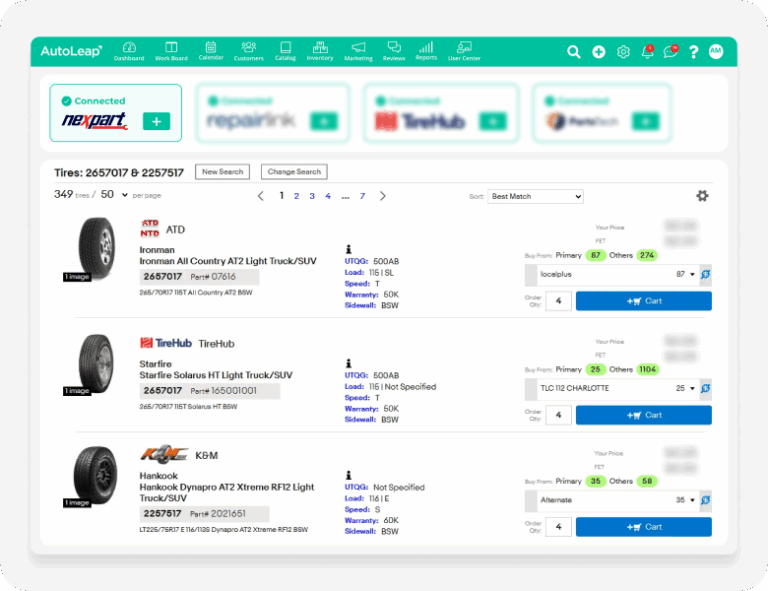768x591 pixels.
Task: Open the Starfire tire thumbnail image
Action: click(96, 363)
